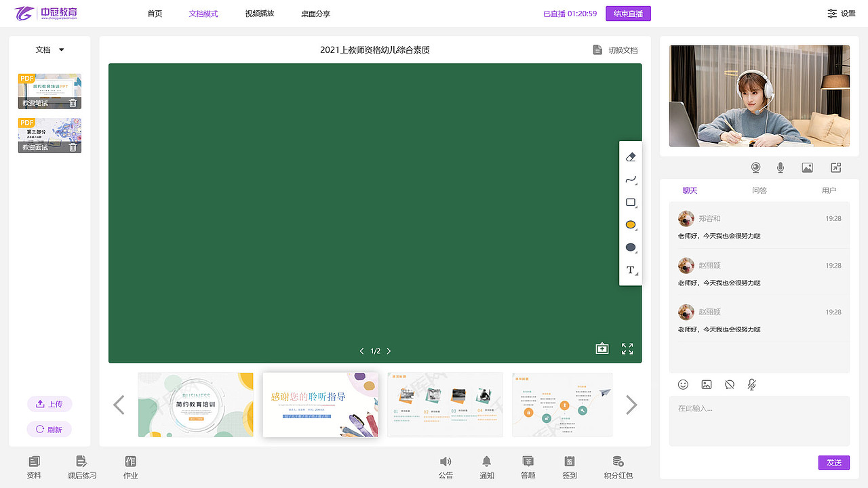This screenshot has width=868, height=488.
Task: Open the screenshot capture icon on the whiteboard
Action: coord(601,348)
